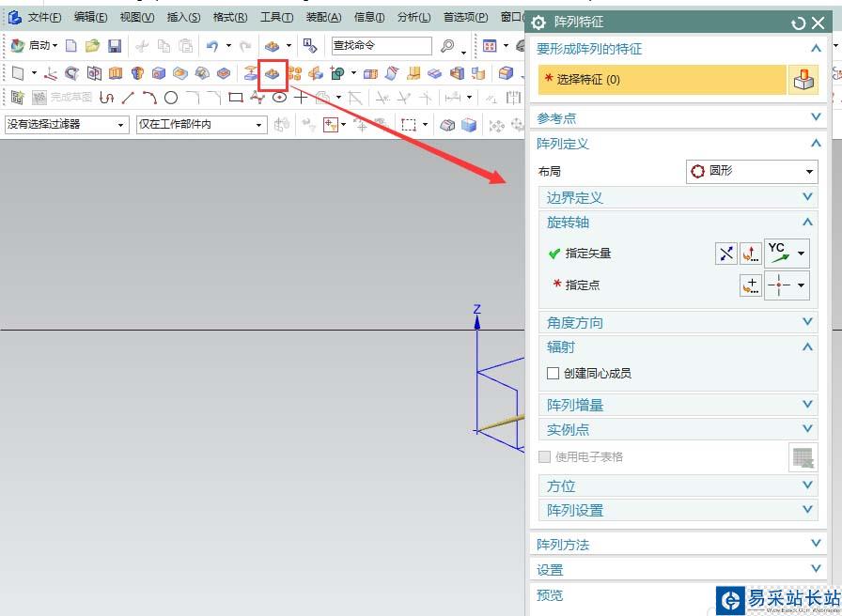Expand the 实例点 section
This screenshot has width=842, height=616.
point(678,429)
